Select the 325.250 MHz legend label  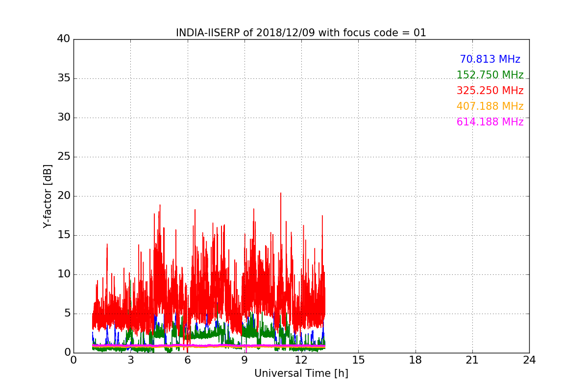(x=490, y=91)
